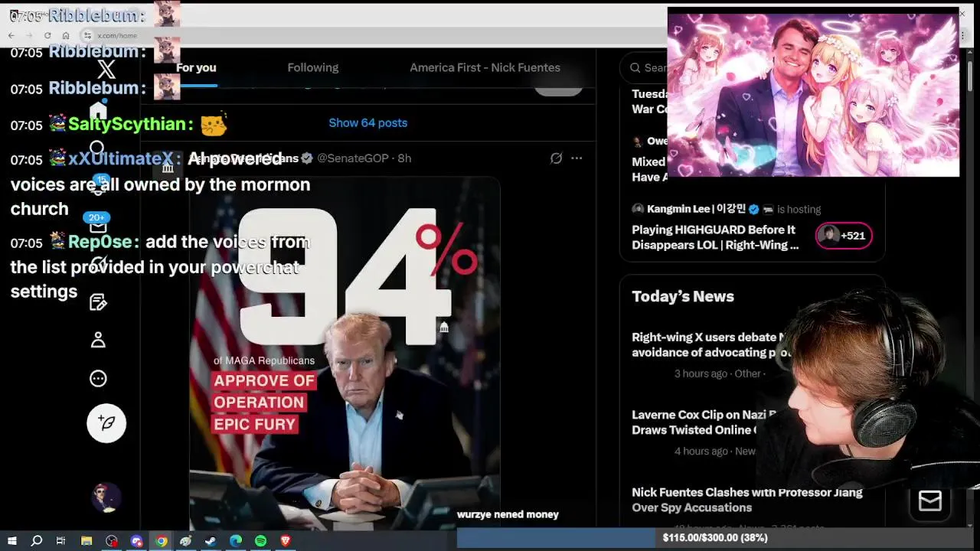The height and width of the screenshot is (551, 980).
Task: Switch to the For you tab
Action: point(196,67)
